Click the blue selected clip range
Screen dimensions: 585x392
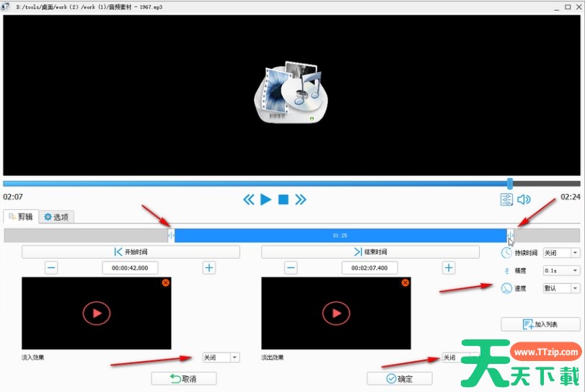(x=340, y=236)
